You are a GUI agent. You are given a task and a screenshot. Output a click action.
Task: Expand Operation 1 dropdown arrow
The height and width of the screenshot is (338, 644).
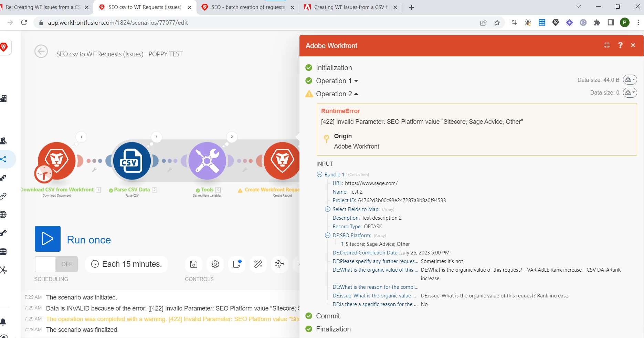point(356,81)
